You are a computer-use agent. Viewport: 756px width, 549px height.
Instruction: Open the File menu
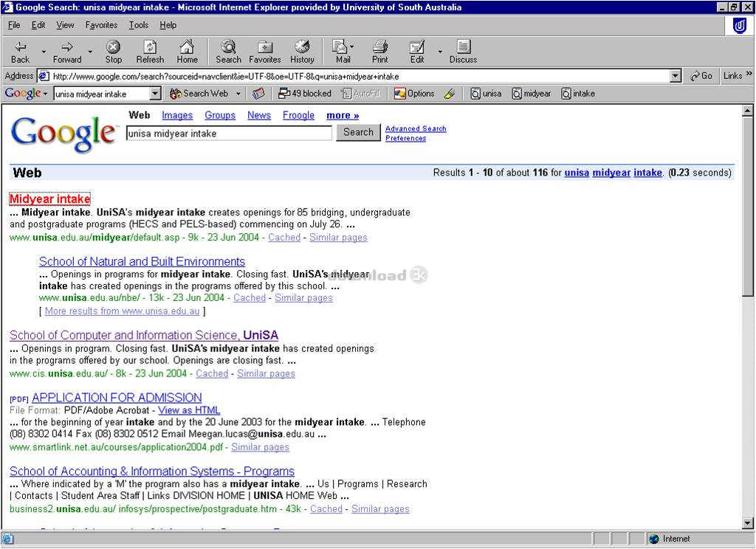point(14,25)
